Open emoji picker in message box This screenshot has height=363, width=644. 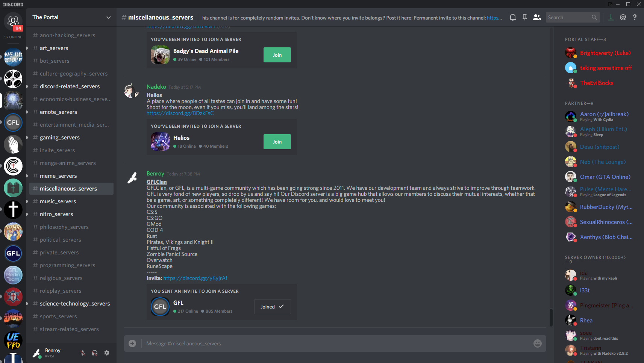[538, 343]
